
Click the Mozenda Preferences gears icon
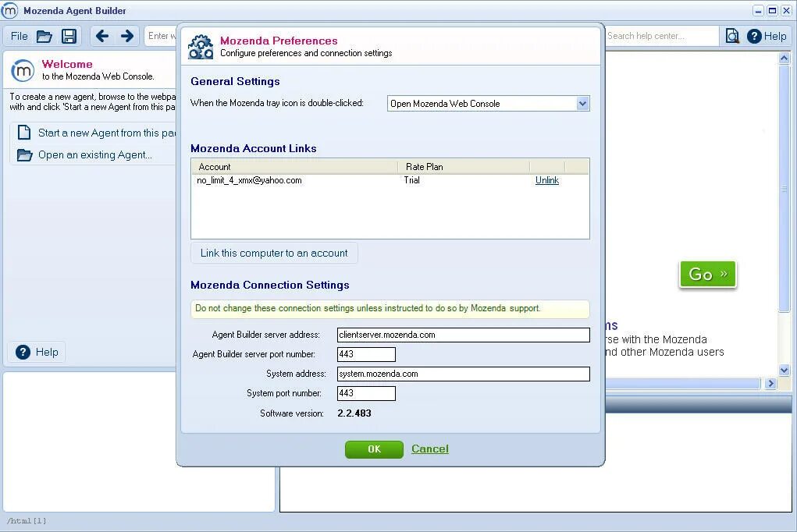tap(201, 47)
